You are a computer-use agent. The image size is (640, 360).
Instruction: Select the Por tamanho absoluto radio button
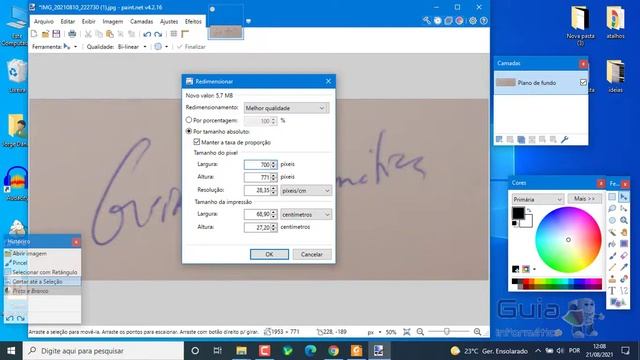(189, 131)
